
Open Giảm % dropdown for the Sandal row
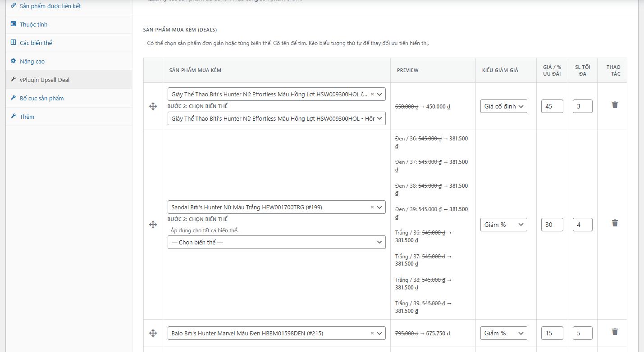point(503,225)
